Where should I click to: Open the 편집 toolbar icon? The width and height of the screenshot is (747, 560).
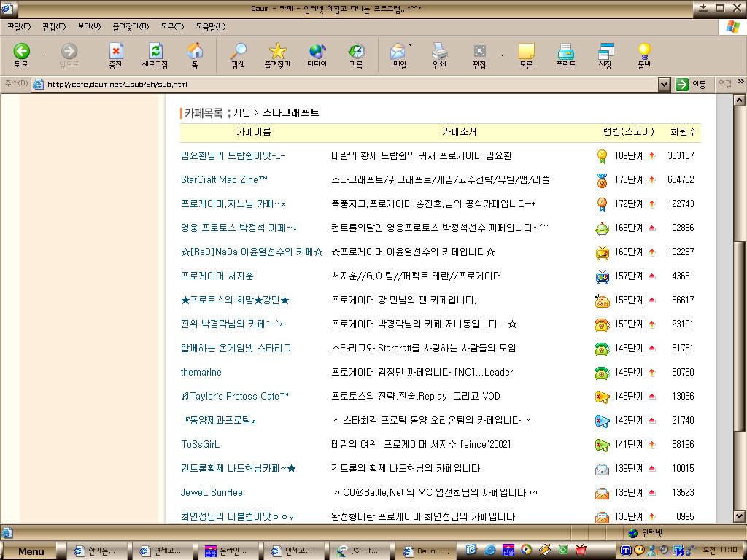[479, 55]
